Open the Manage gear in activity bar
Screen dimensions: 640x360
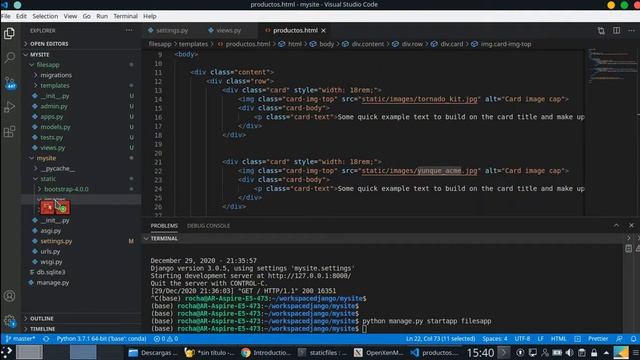point(9,320)
